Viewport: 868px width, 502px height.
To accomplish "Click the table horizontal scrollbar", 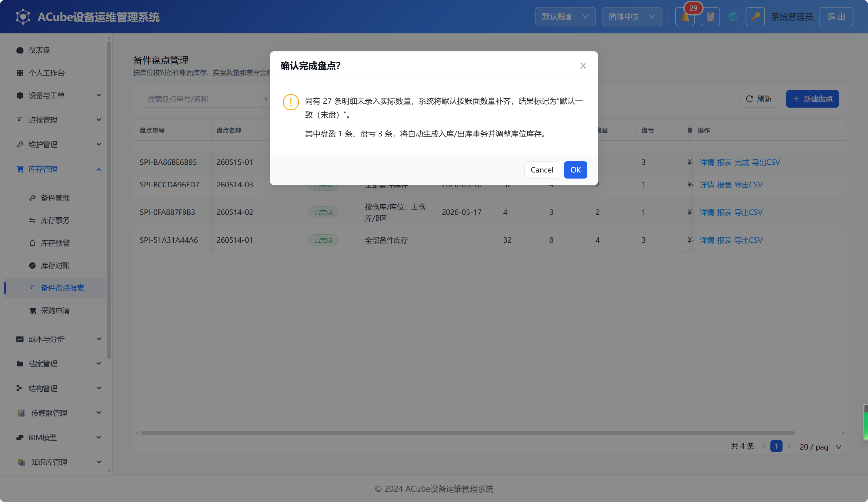I will pyautogui.click(x=467, y=433).
